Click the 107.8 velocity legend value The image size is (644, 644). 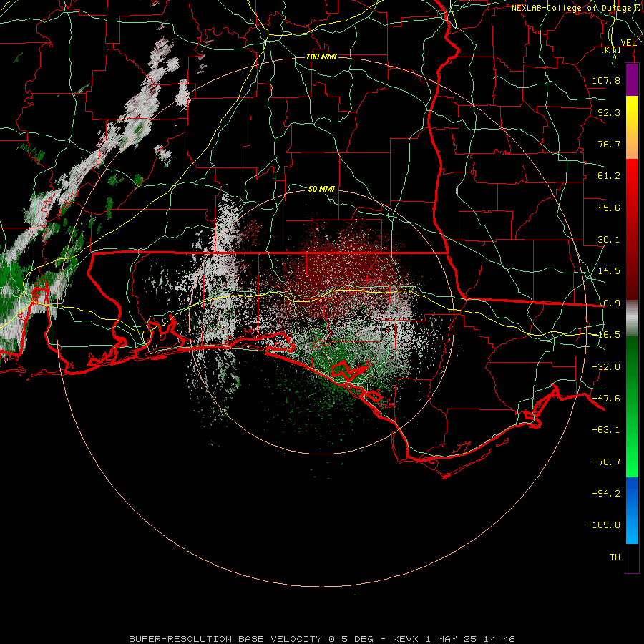tap(606, 80)
